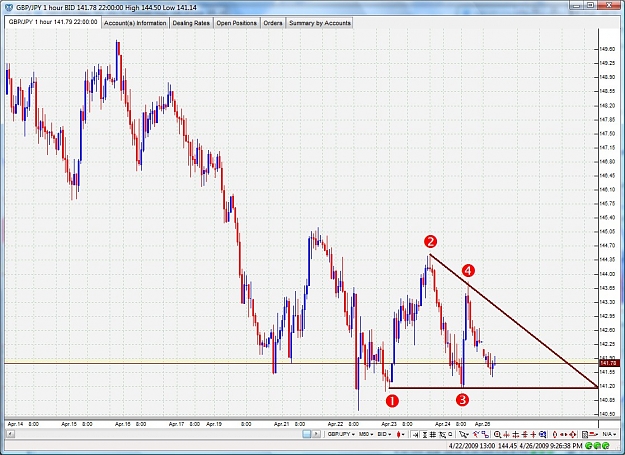Click the scroll-to-end arrow icon after the candle dropdown

click(416, 434)
